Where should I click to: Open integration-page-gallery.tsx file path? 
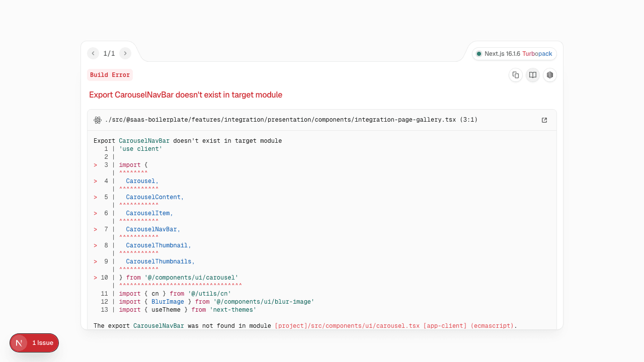click(x=291, y=120)
